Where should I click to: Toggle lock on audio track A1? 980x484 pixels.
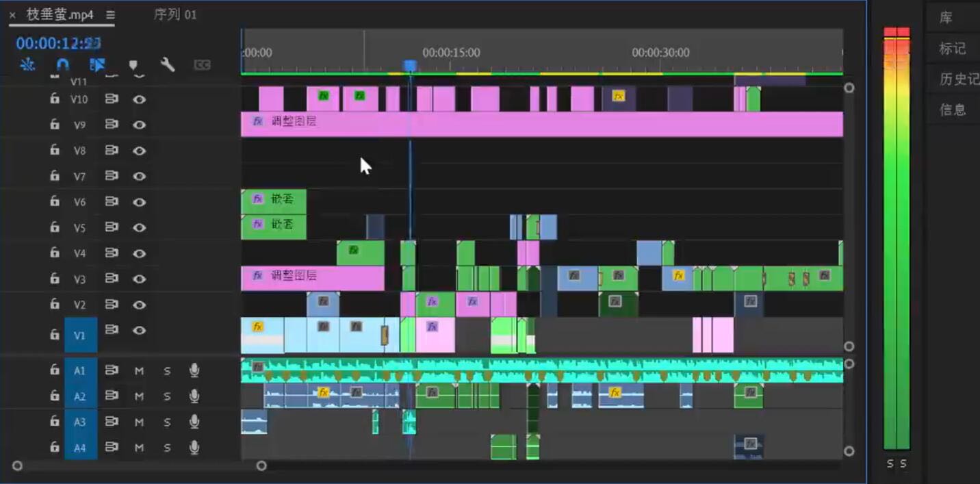point(54,370)
